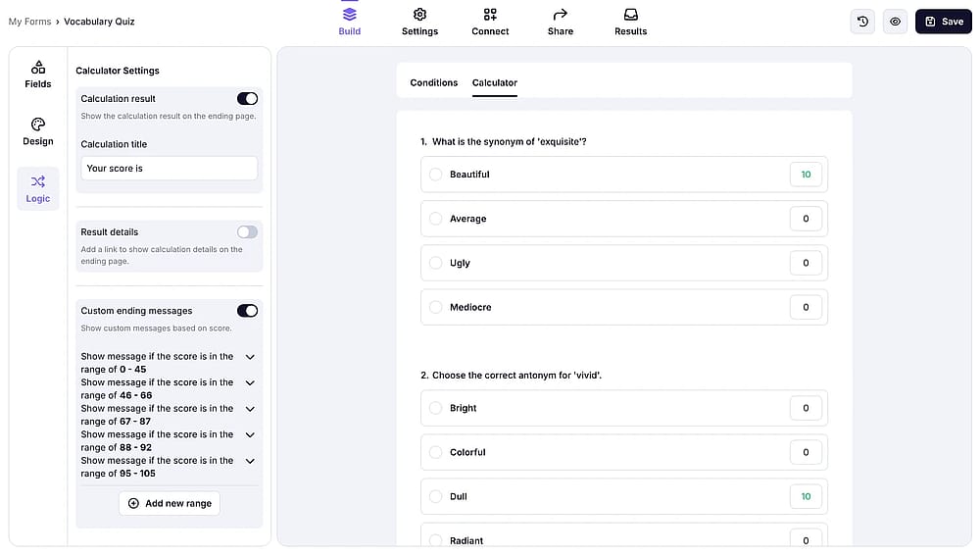Screen dimensions: 980x555
Task: Edit the score box for Radiant
Action: (x=806, y=538)
